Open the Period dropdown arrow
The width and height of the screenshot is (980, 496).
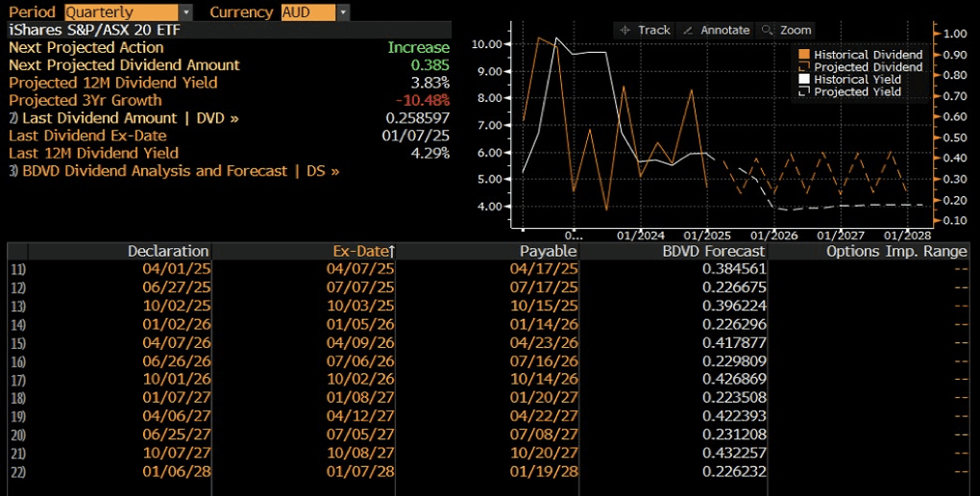click(185, 12)
